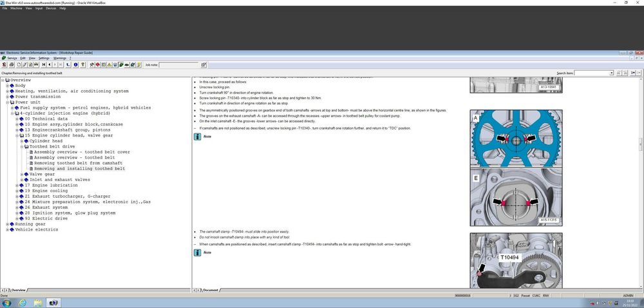This screenshot has width=644, height=308.
Task: Select '93 Electric drive' tree item
Action: click(x=46, y=219)
